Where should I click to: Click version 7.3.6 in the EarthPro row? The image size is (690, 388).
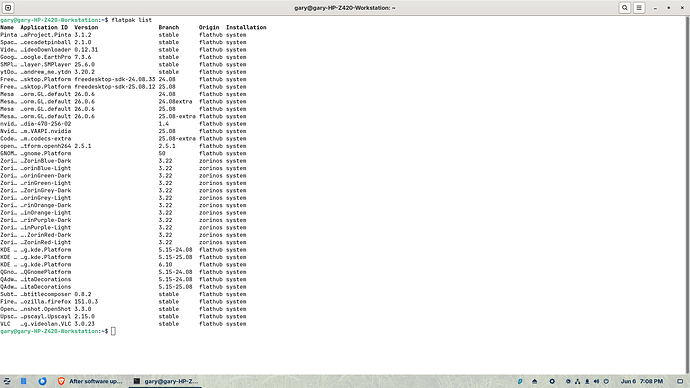point(82,57)
